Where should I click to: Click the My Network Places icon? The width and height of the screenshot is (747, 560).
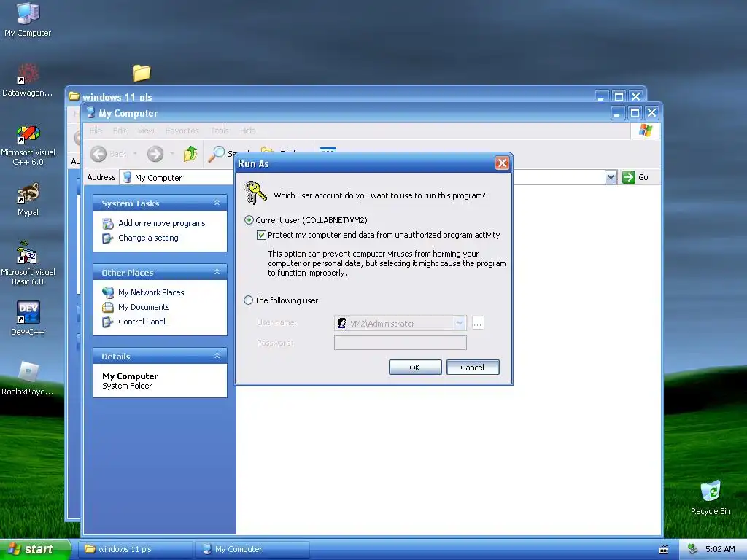108,293
